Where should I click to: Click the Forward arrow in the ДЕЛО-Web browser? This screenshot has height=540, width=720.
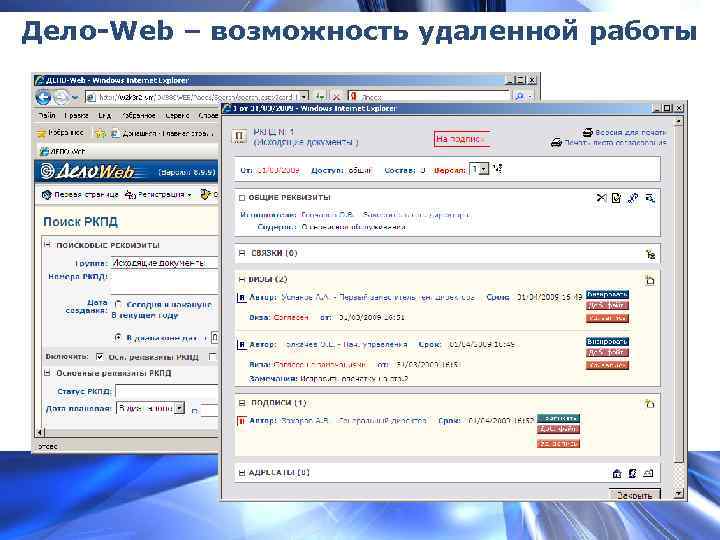(61, 97)
